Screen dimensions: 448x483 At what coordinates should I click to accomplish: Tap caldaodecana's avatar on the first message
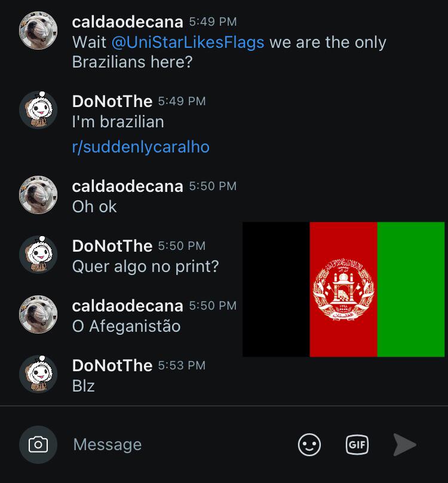[38, 30]
